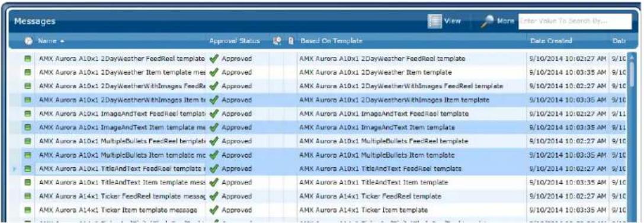Sort by Based On Template header

coord(331,41)
